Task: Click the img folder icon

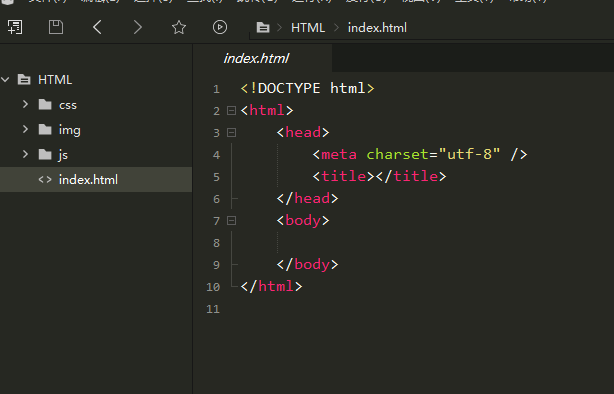Action: (x=45, y=130)
